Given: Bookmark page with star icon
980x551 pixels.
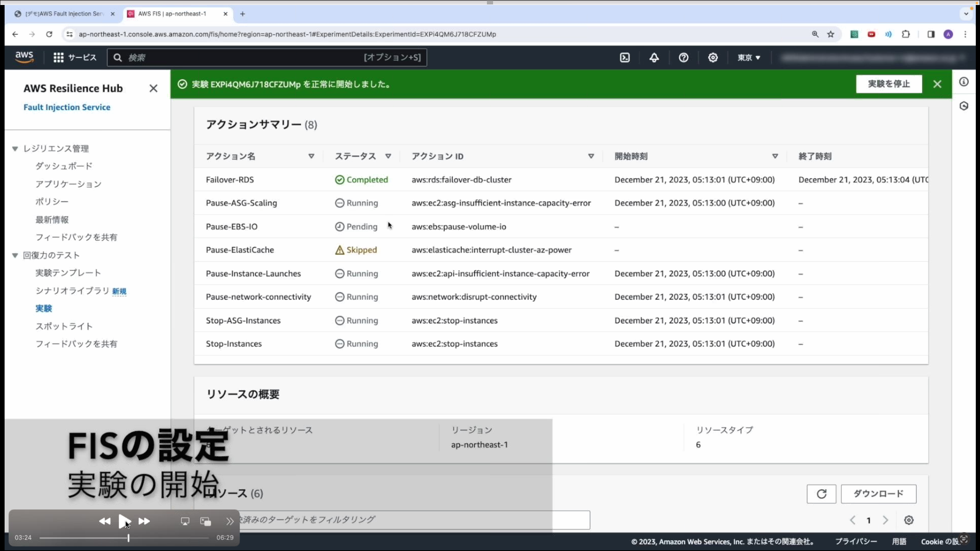Looking at the screenshot, I should coord(830,34).
